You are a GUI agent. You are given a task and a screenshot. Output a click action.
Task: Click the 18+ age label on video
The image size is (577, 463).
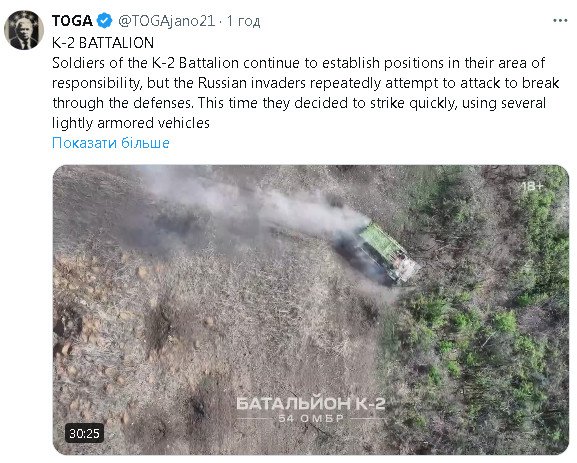click(531, 187)
